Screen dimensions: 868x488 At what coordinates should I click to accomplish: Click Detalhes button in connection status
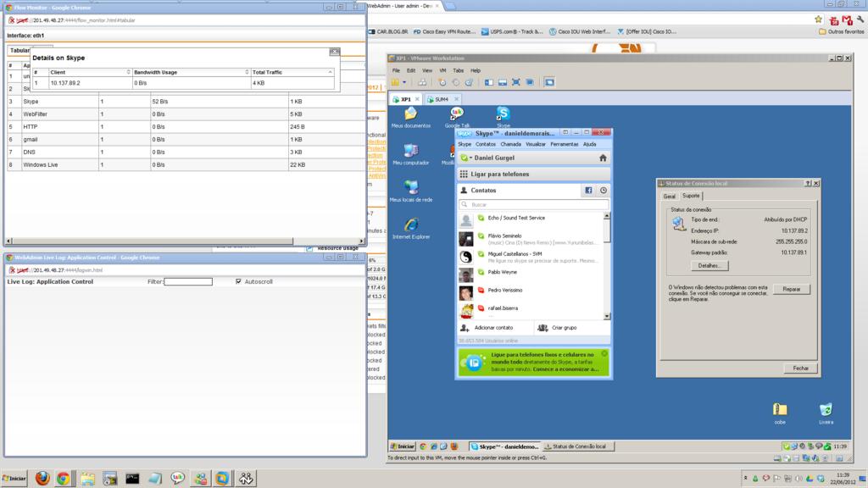click(709, 265)
